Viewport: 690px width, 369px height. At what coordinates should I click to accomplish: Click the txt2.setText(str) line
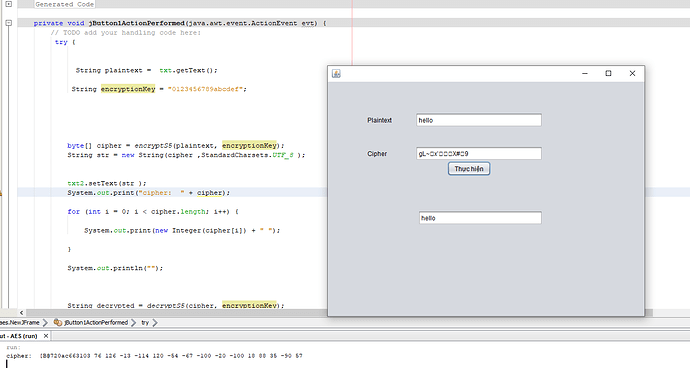tap(107, 183)
